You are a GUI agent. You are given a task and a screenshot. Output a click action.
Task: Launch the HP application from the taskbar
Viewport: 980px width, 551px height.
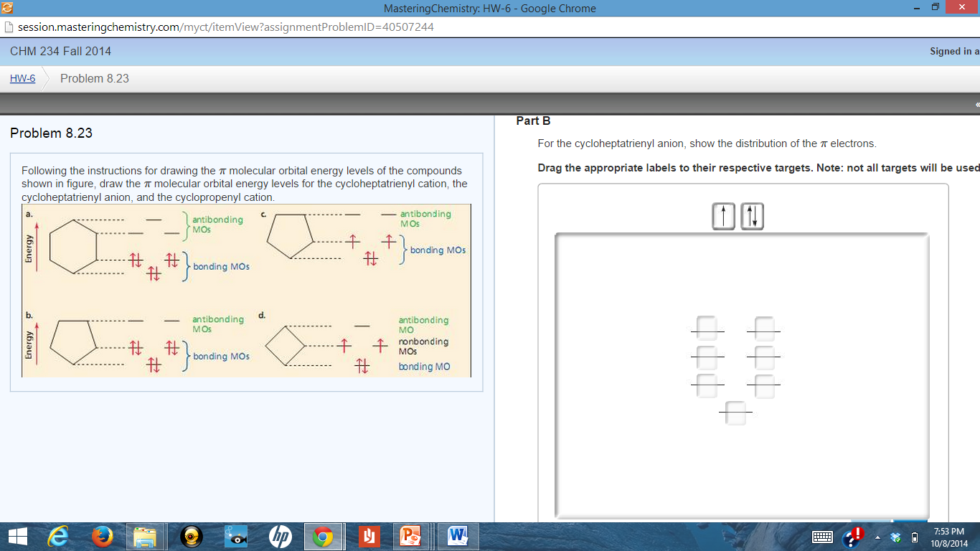click(x=280, y=536)
